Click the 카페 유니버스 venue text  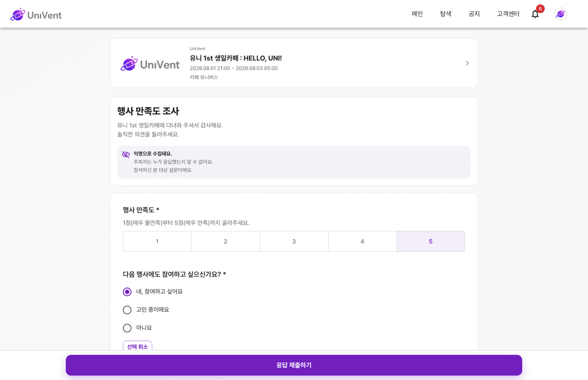[x=204, y=77]
